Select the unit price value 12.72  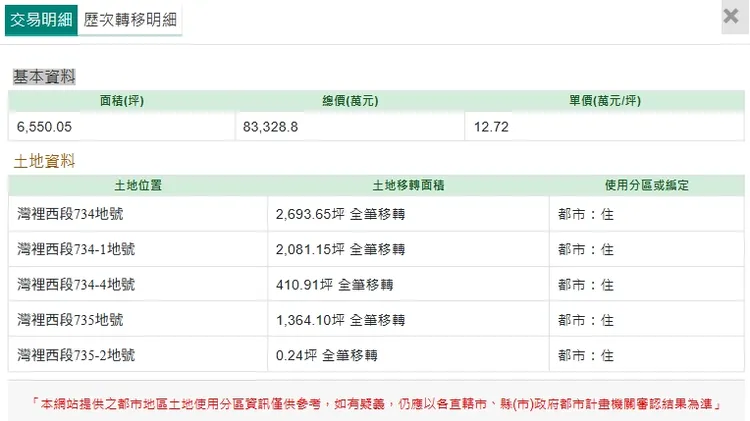click(x=491, y=127)
